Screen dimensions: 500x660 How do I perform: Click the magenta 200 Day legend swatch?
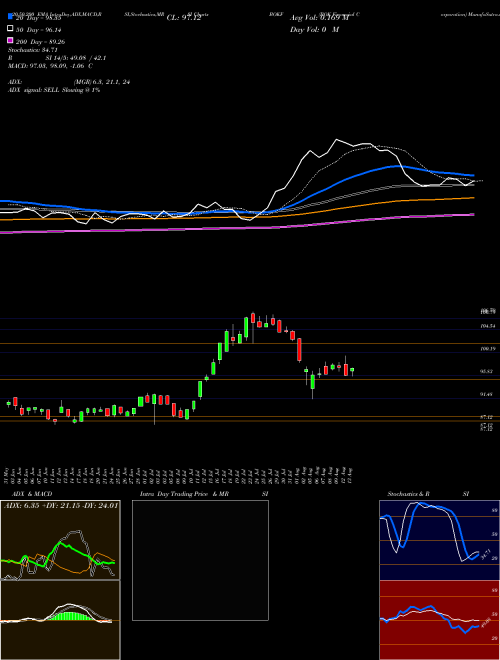pyautogui.click(x=11, y=41)
